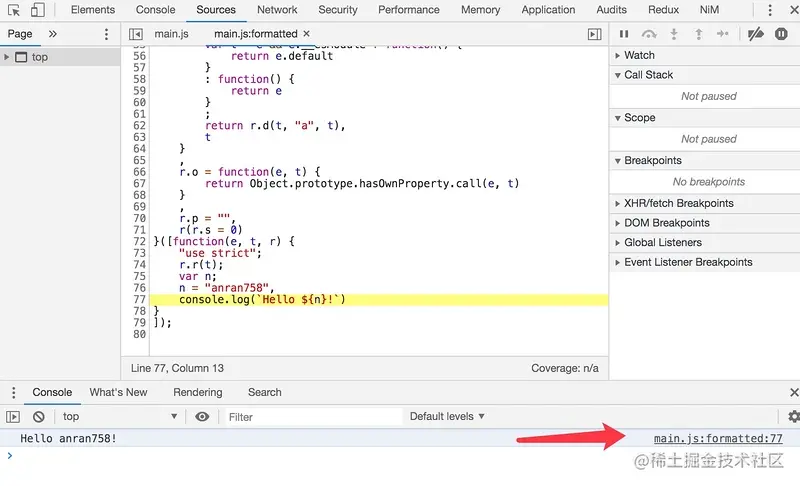Open the Audits tab

point(611,10)
